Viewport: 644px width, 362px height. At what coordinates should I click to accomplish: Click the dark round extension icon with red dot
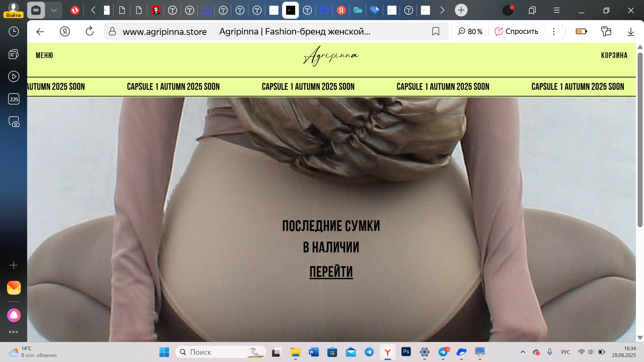pos(508,10)
